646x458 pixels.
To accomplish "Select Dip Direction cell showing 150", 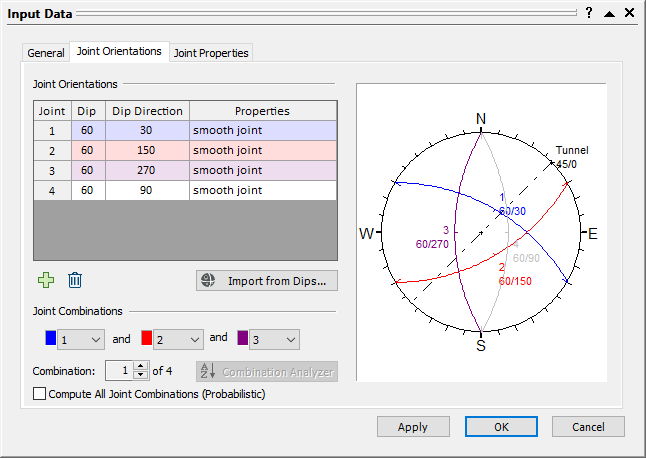I will [147, 150].
